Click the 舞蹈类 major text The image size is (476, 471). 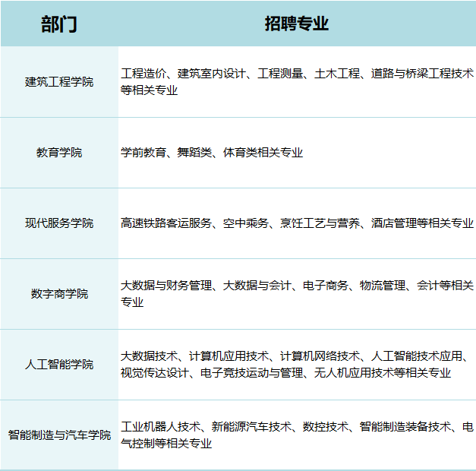tap(194, 153)
